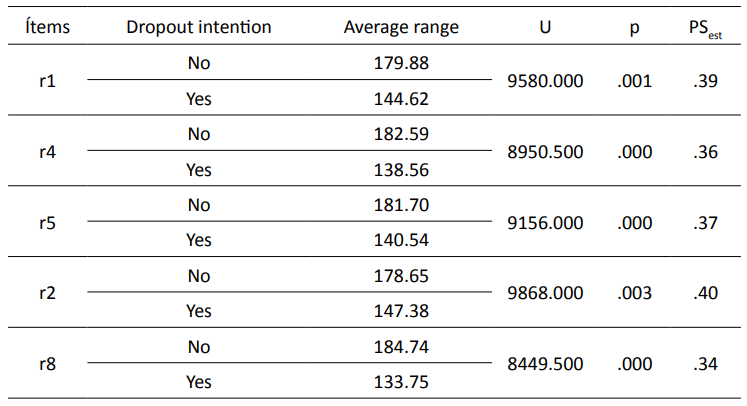Viewport: 747px width, 406px height.
Task: Click the U value 9580.000
Action: [x=545, y=81]
